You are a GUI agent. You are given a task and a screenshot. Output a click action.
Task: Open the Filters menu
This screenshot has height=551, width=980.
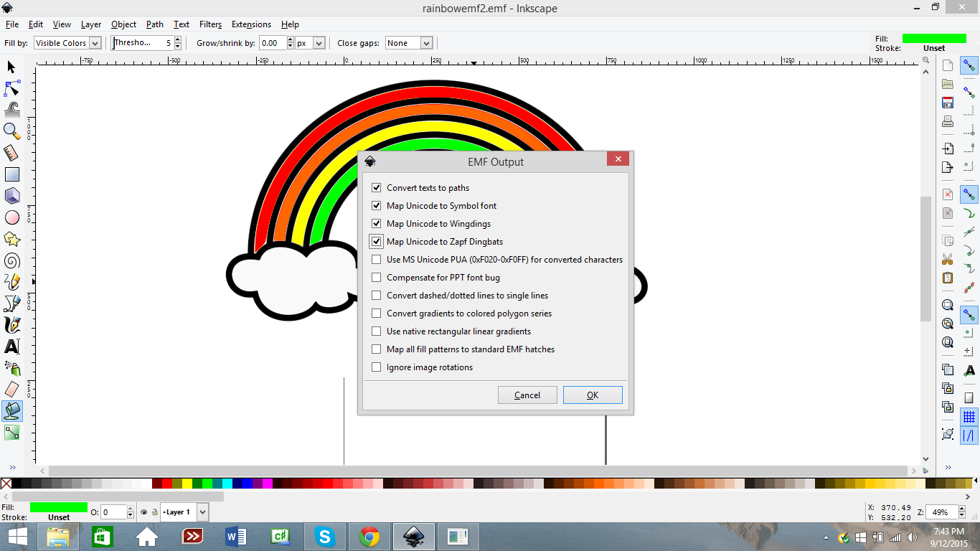click(x=210, y=24)
